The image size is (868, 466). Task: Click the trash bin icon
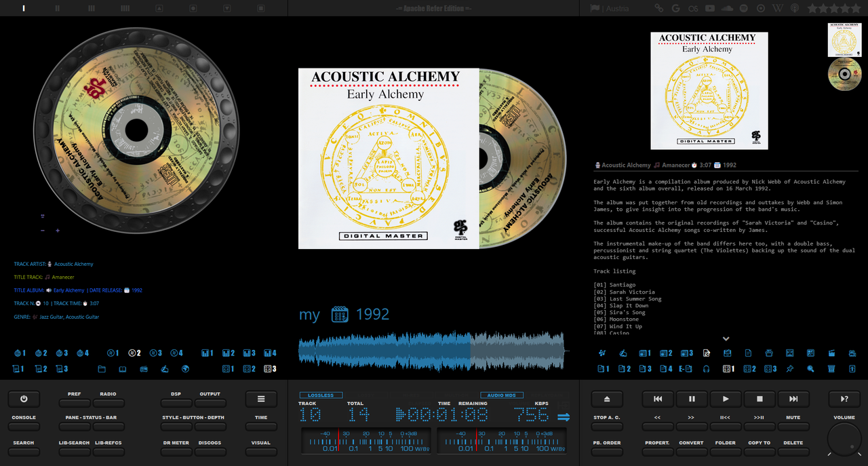831,369
